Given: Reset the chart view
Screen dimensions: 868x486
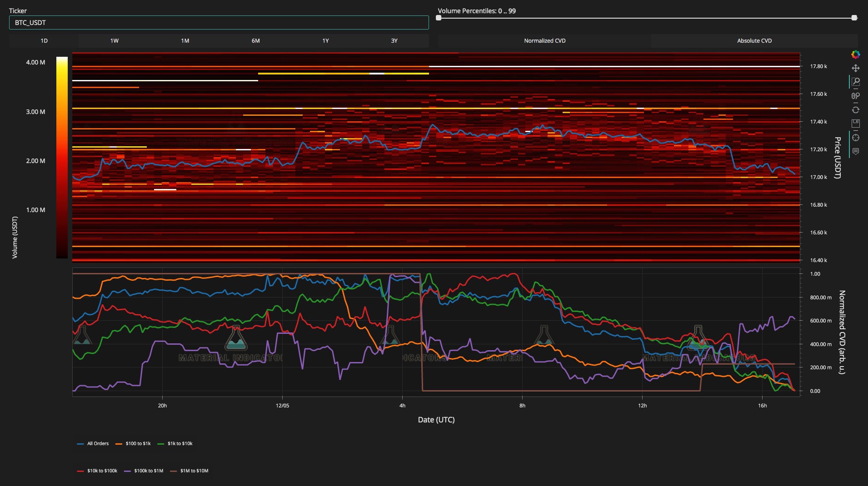Looking at the screenshot, I should pos(855,110).
